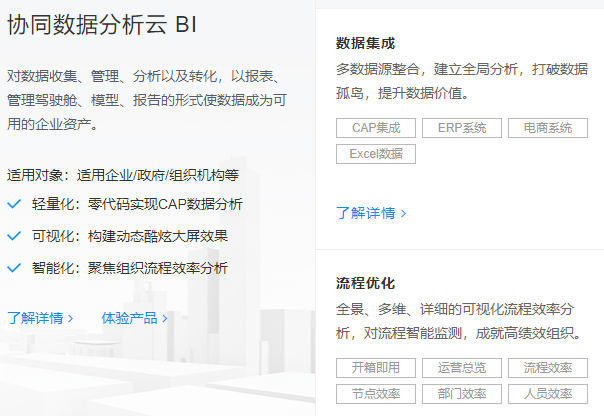Screen dimensions: 604x416
Task: Click the 运营总览 tag
Action: coord(462,367)
